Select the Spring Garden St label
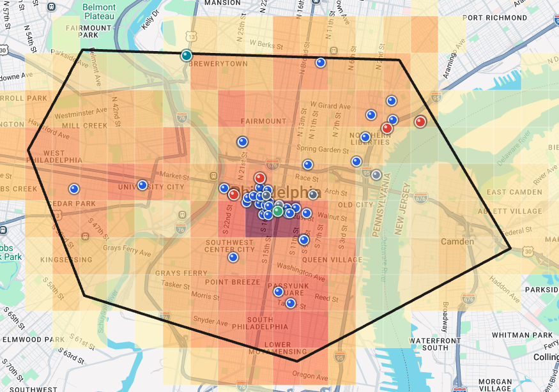 tap(323, 149)
